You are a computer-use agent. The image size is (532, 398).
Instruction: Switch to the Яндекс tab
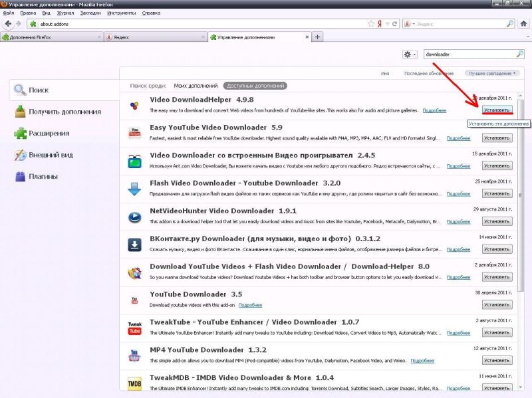point(156,37)
